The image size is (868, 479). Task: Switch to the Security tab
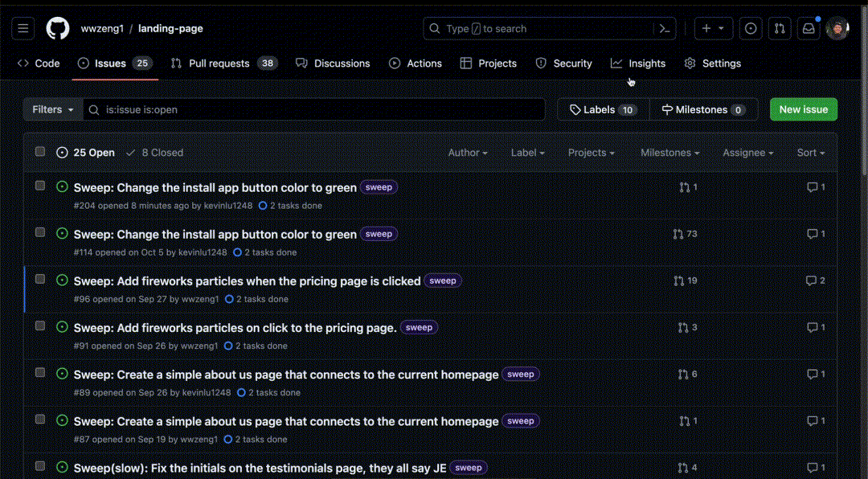pos(564,63)
